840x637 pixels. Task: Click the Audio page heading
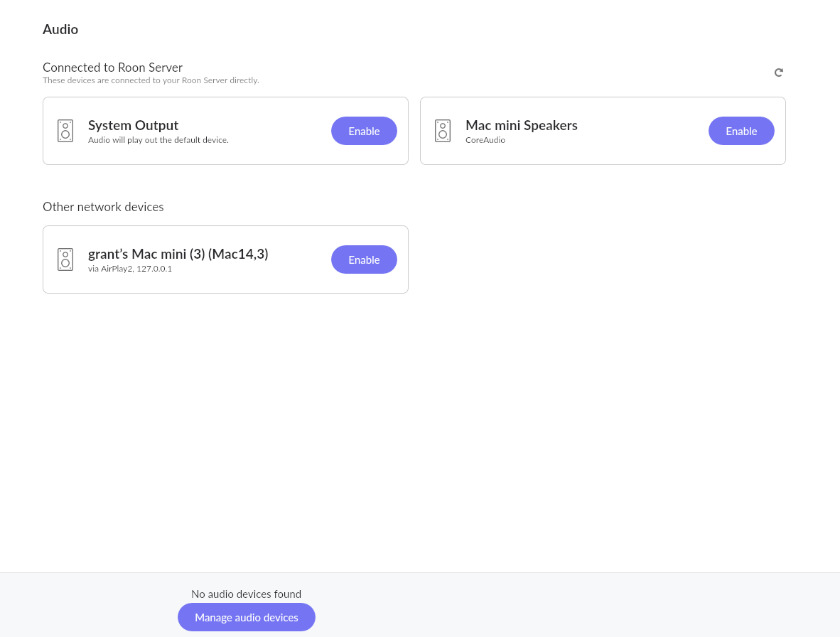click(60, 29)
